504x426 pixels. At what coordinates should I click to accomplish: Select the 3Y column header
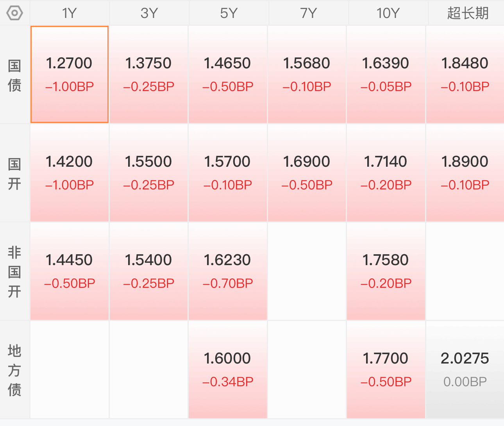click(149, 13)
